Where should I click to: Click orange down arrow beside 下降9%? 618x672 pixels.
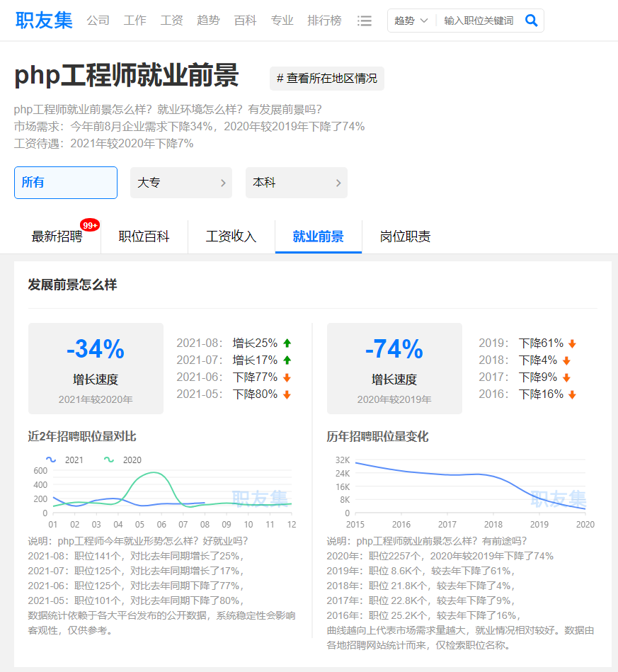point(566,378)
